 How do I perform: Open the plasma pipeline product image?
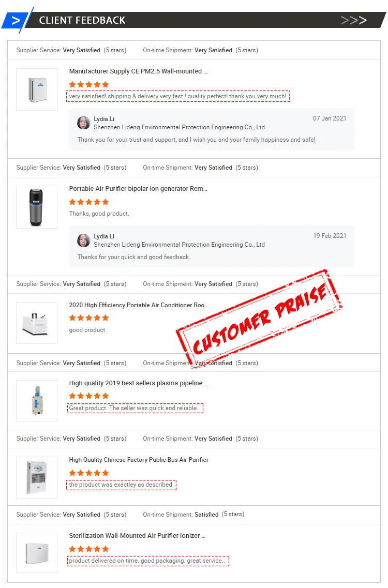coord(37,401)
